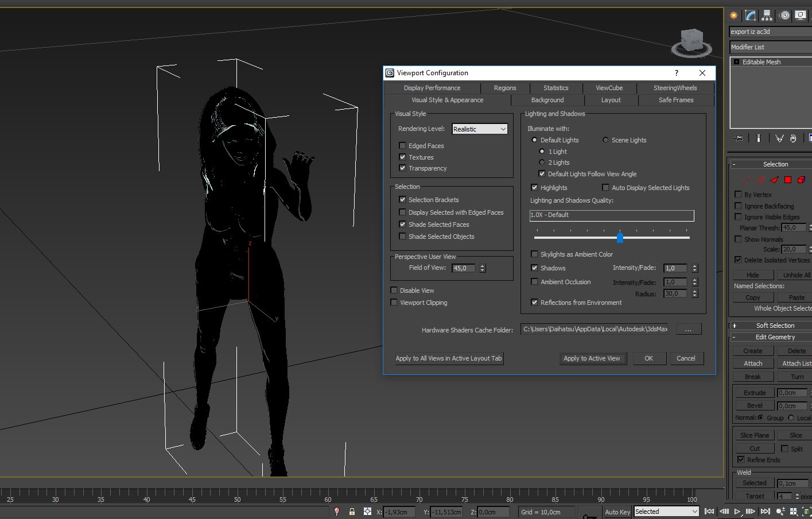812x519 pixels.
Task: Click the Lighting and Shadows Quality slider handle
Action: click(620, 237)
